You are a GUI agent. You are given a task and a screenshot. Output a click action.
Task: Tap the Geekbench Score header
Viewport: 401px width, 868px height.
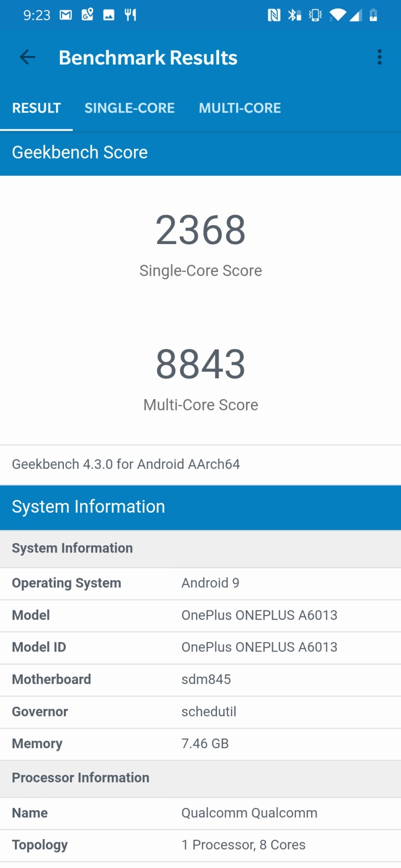click(80, 153)
